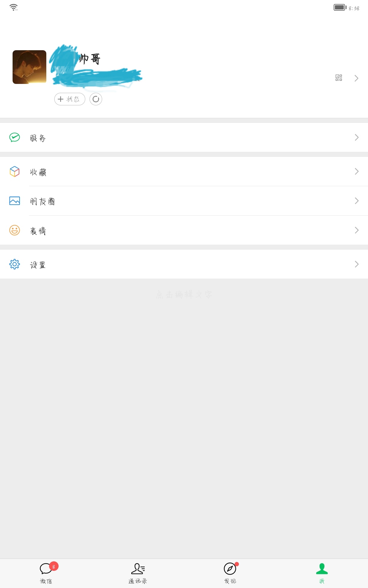Expand the 设置 row chevron

click(x=356, y=264)
